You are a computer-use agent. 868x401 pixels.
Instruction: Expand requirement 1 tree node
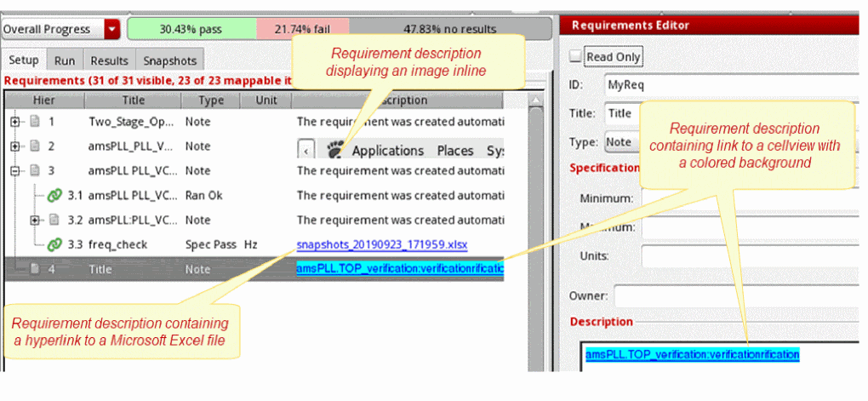click(15, 122)
